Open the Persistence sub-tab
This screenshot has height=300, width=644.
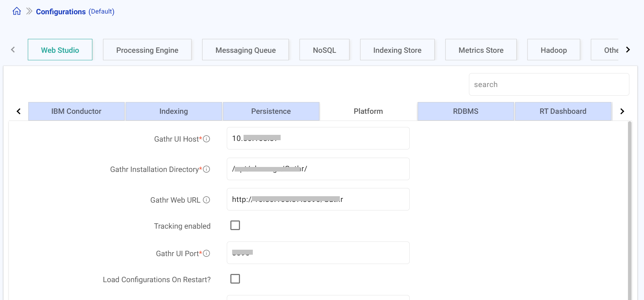(x=271, y=111)
